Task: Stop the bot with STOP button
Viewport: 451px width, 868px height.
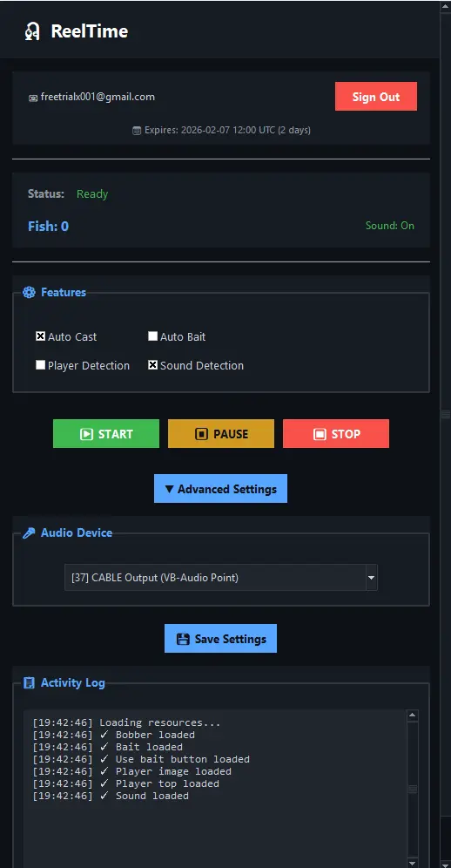Action: [336, 433]
